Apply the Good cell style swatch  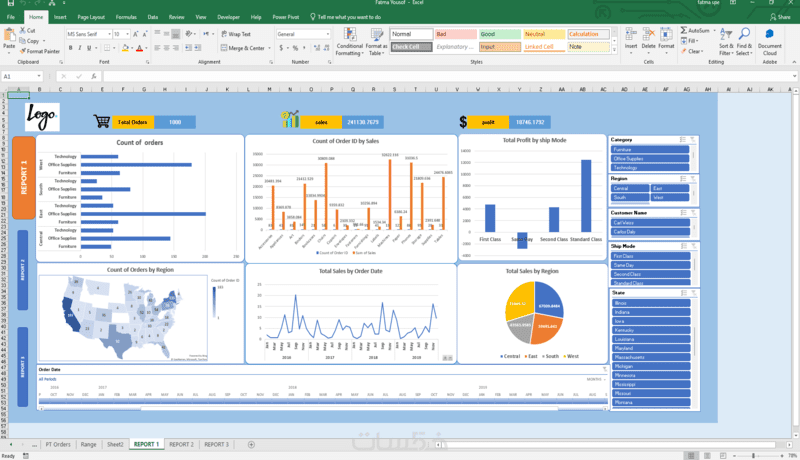pyautogui.click(x=499, y=34)
